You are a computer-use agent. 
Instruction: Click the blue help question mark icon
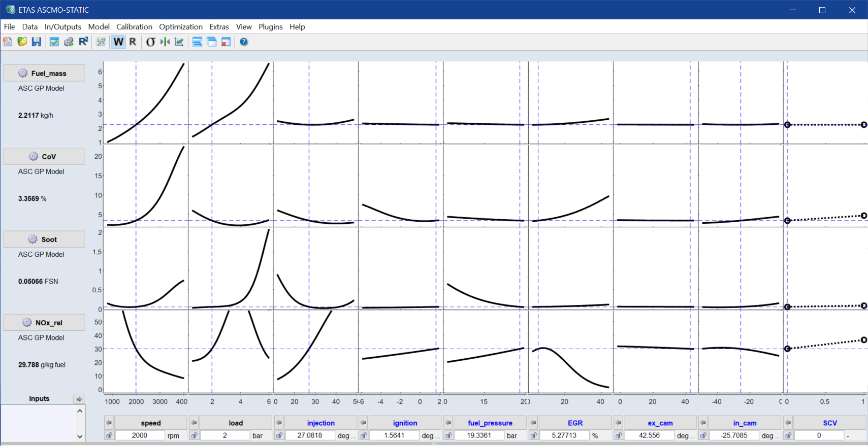[x=244, y=42]
